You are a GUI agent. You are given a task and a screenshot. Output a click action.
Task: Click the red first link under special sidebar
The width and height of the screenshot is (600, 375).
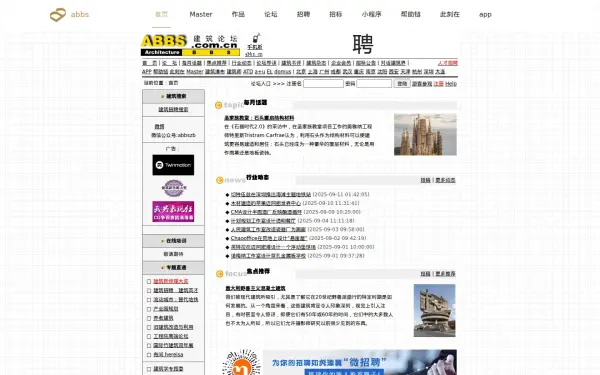(171, 281)
